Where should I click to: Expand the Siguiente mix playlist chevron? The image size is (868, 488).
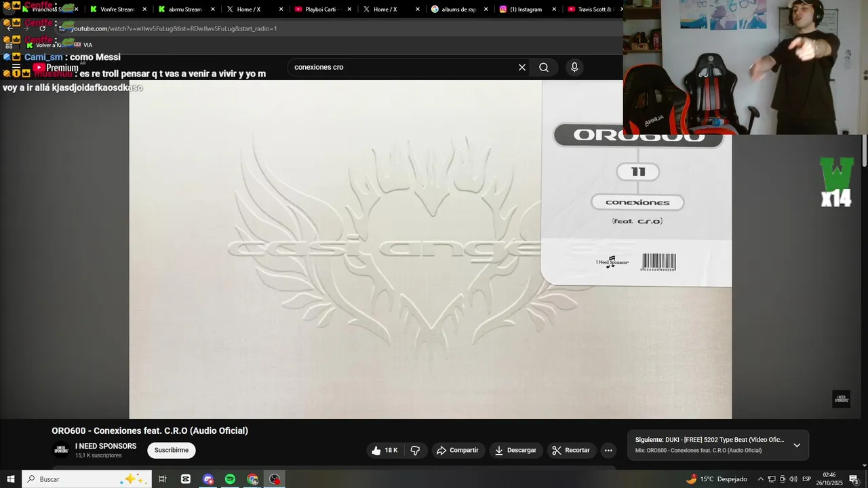pos(797,445)
